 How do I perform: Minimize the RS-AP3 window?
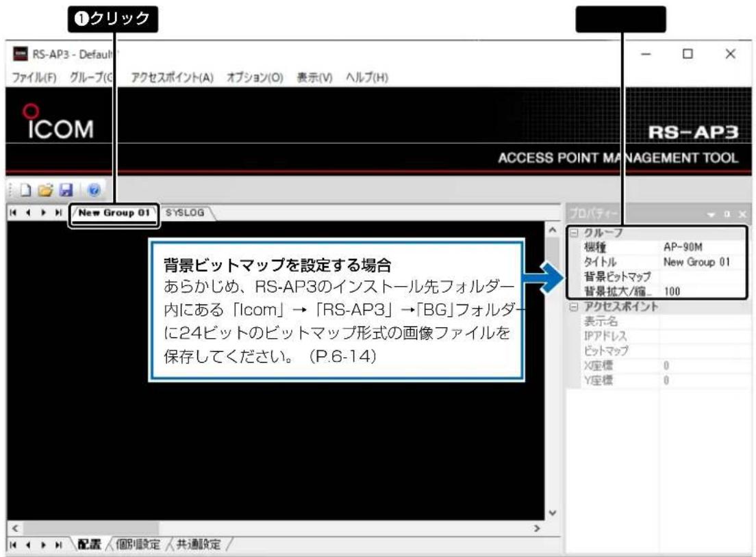point(646,54)
